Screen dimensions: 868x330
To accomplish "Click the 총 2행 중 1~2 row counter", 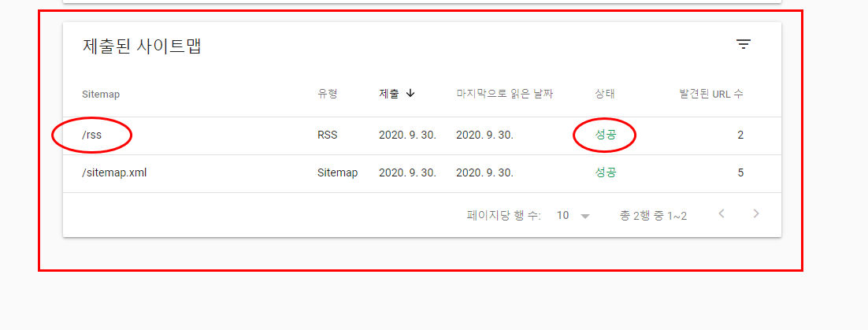I will click(653, 215).
